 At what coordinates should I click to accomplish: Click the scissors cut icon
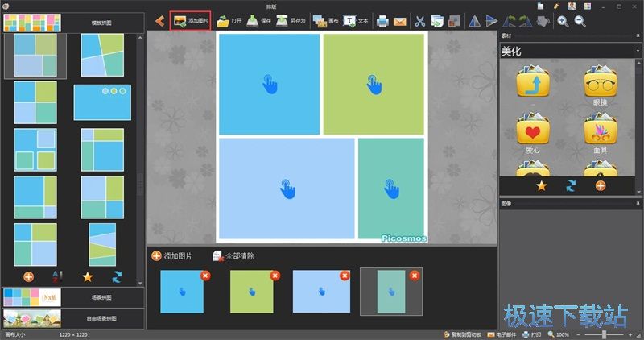[x=419, y=22]
